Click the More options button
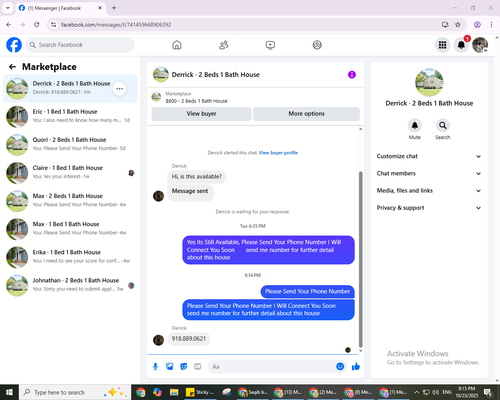The width and height of the screenshot is (500, 400). click(306, 114)
